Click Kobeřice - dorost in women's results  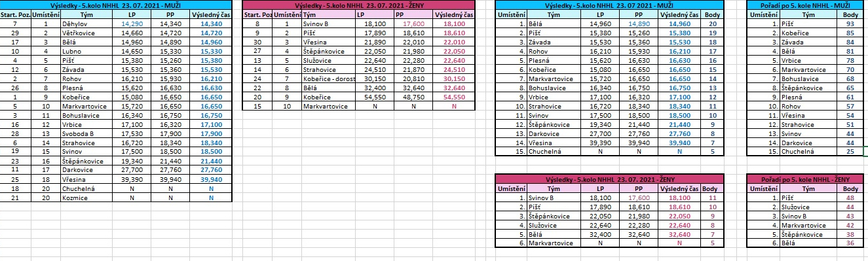[328, 78]
